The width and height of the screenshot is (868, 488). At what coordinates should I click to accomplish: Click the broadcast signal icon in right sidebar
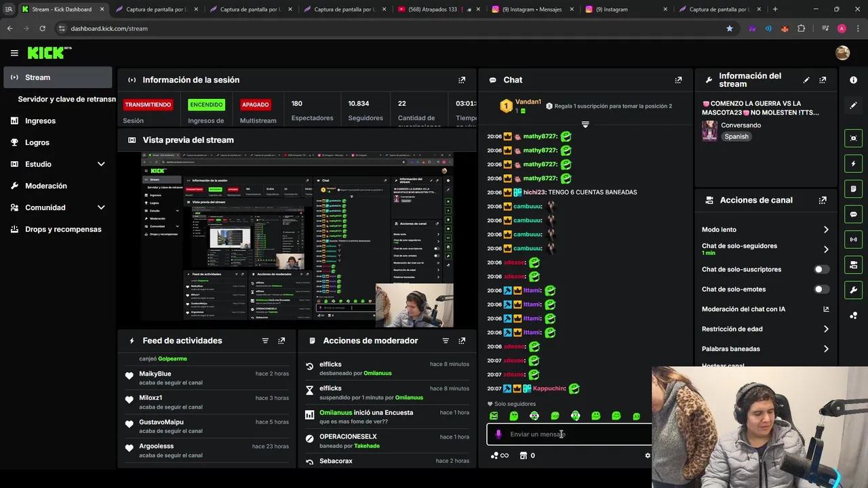coord(853,239)
